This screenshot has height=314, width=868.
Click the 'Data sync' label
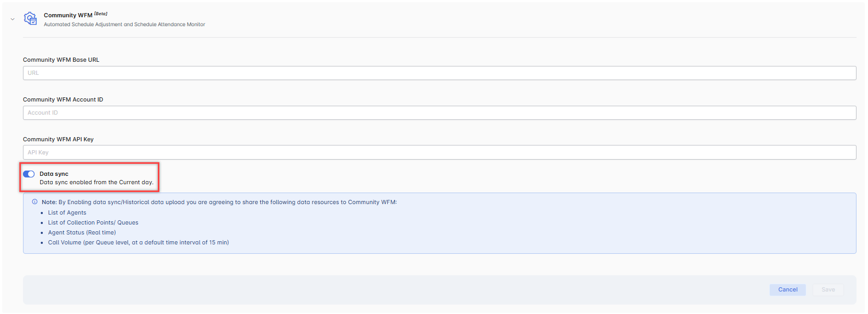54,174
